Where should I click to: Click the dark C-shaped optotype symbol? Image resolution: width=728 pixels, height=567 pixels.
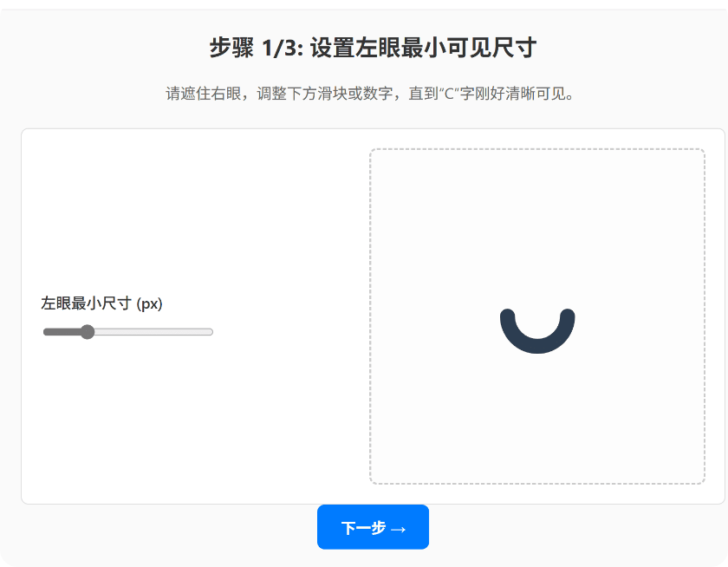(537, 331)
